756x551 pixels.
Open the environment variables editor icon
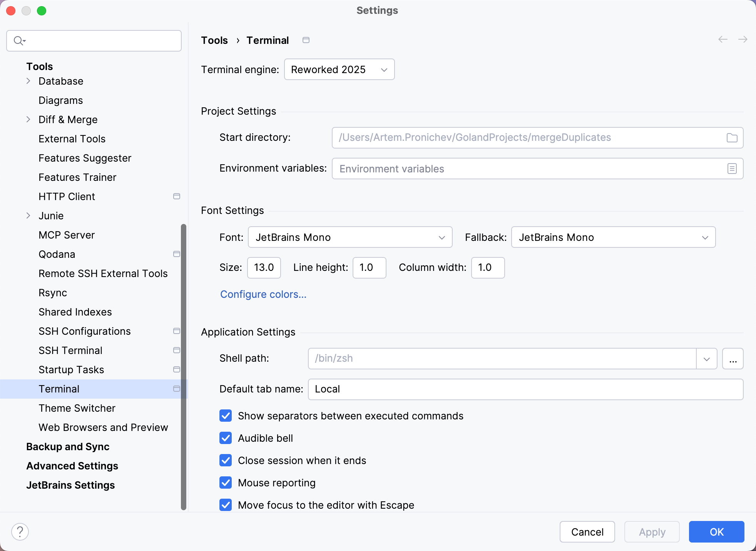pyautogui.click(x=731, y=169)
